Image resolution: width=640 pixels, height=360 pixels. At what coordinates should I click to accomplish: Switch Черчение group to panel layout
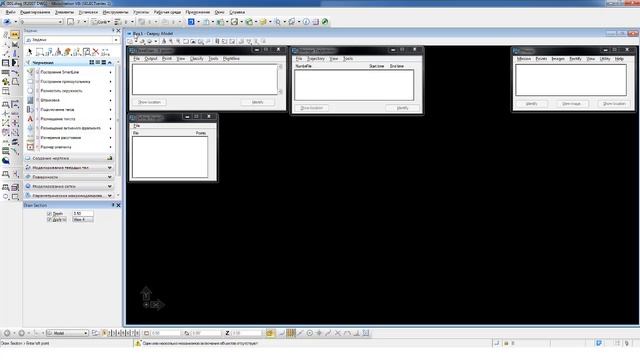tap(104, 62)
